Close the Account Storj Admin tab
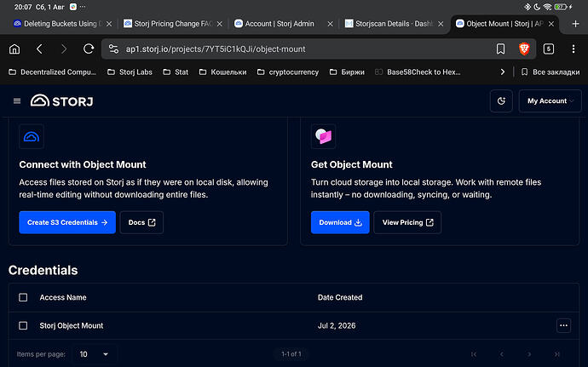Image resolution: width=588 pixels, height=367 pixels. click(330, 24)
